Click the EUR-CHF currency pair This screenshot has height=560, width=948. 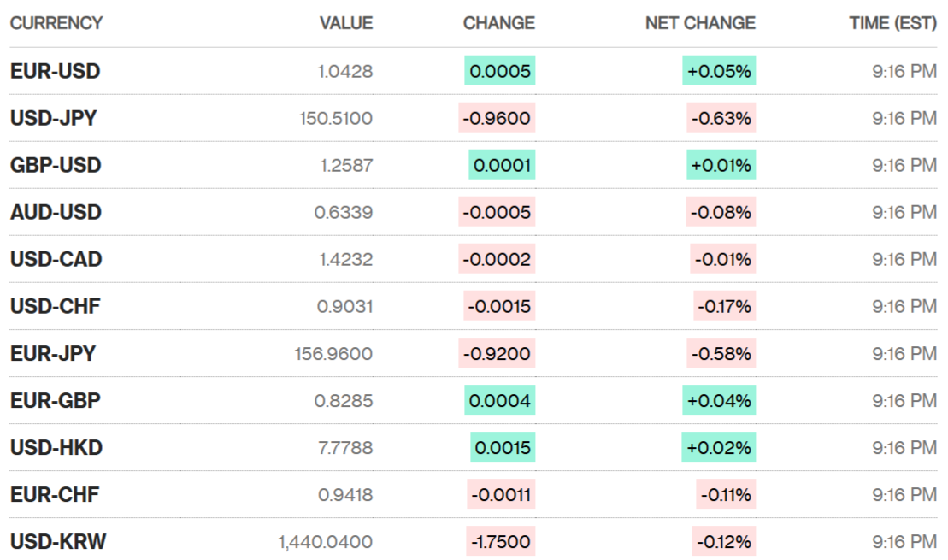[x=55, y=494]
